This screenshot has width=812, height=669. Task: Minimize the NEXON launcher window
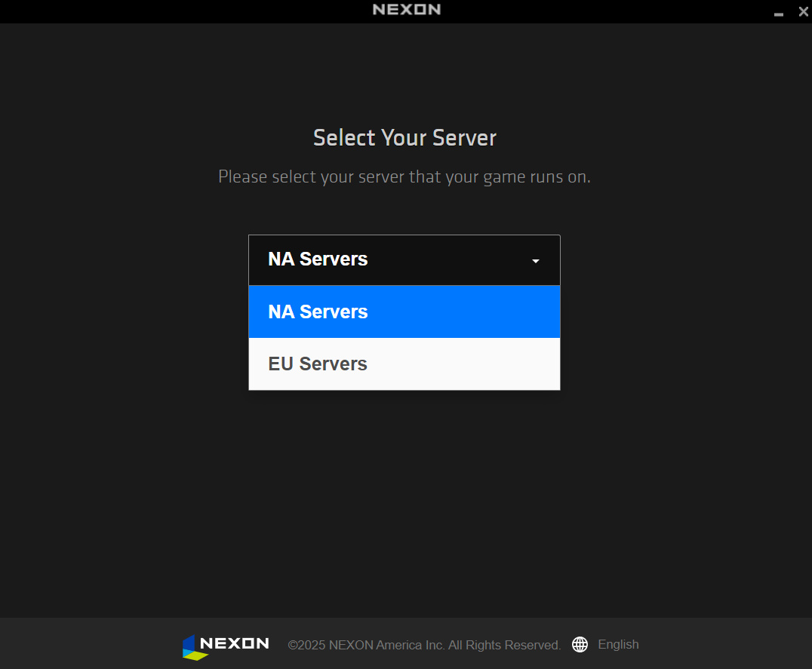[778, 14]
